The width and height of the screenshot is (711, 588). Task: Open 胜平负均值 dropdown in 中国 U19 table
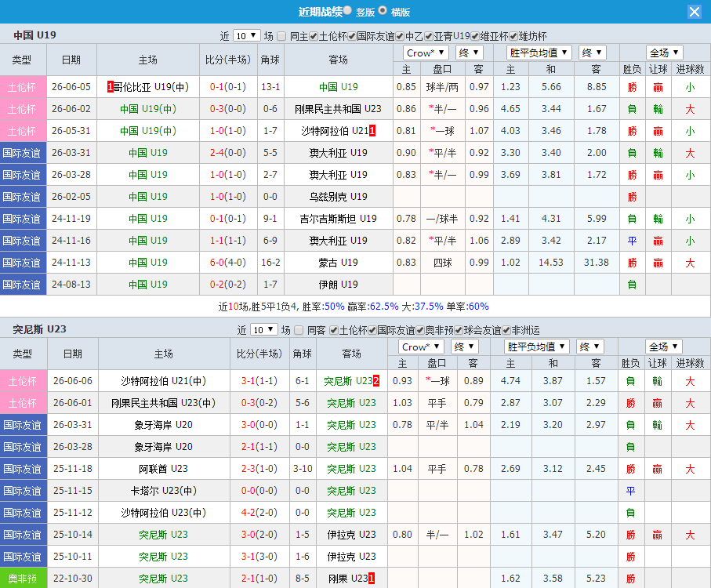[x=539, y=53]
